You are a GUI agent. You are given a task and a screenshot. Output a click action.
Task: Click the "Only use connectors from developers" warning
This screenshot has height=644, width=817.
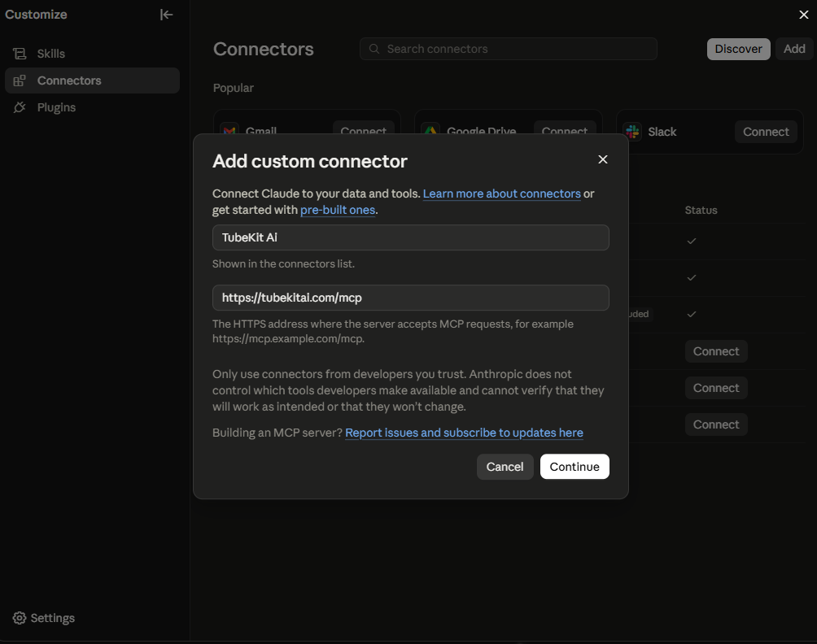tap(408, 390)
